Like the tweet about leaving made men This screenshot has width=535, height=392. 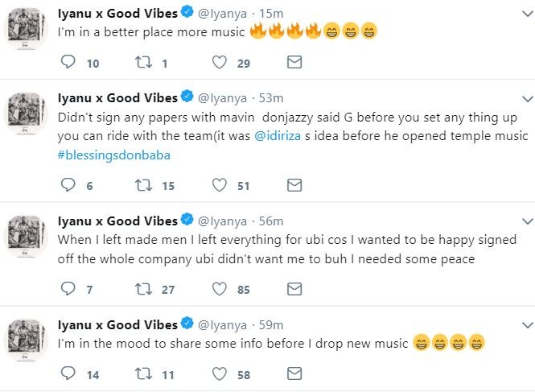point(220,289)
